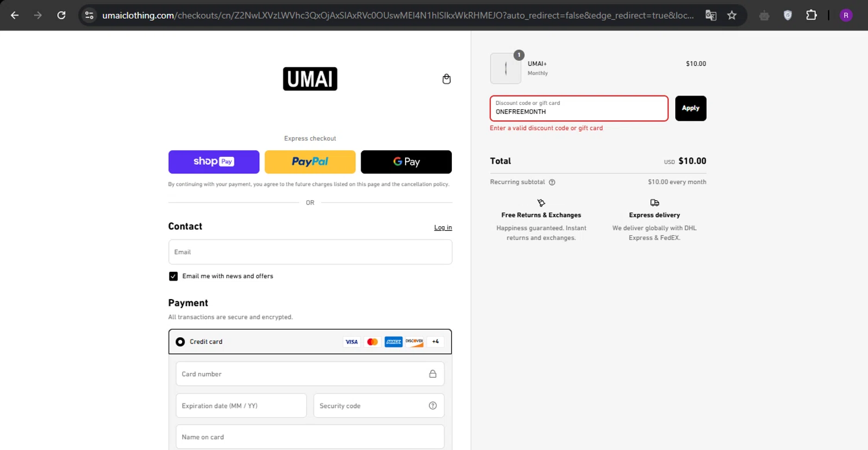Click the Visa card icon

pos(351,342)
